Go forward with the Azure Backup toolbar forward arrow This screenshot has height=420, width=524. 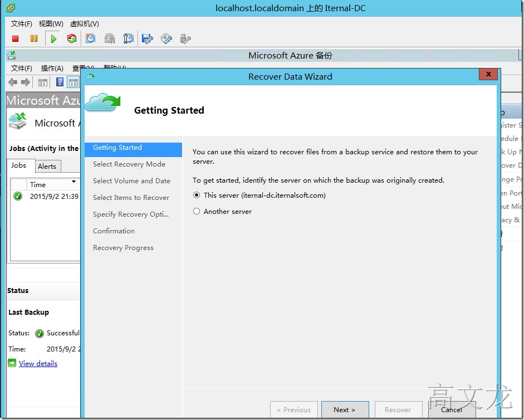[x=26, y=82]
